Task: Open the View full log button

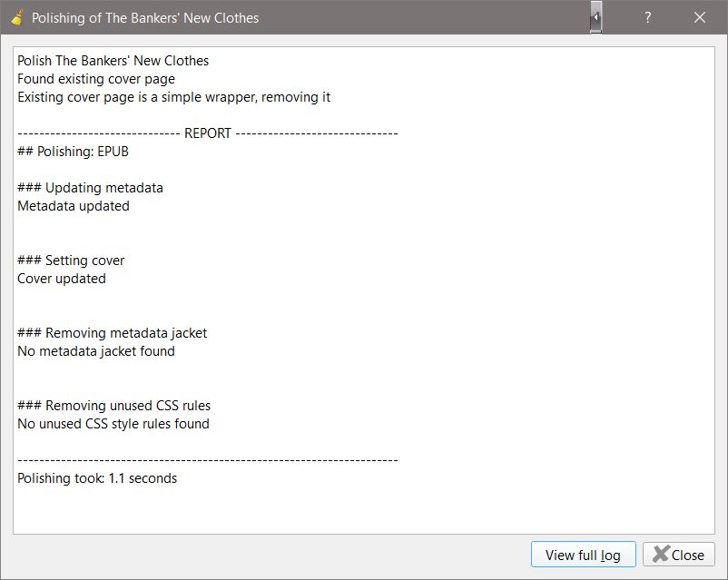Action: (x=583, y=555)
